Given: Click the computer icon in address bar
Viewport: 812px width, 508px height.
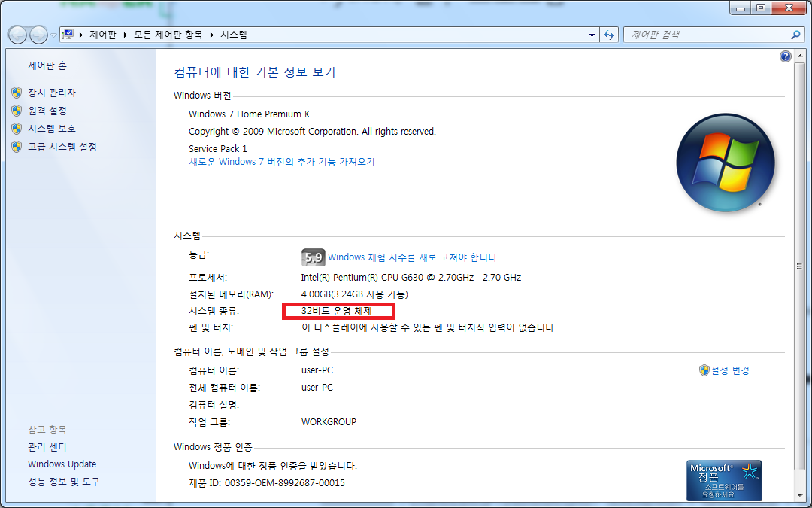Looking at the screenshot, I should pos(68,35).
